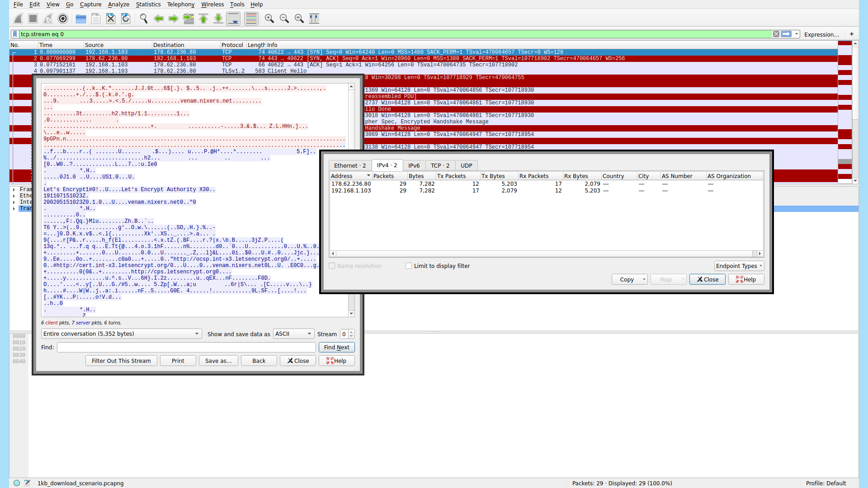The image size is (868, 488).
Task: Open capture options gear icon
Action: tap(63, 19)
